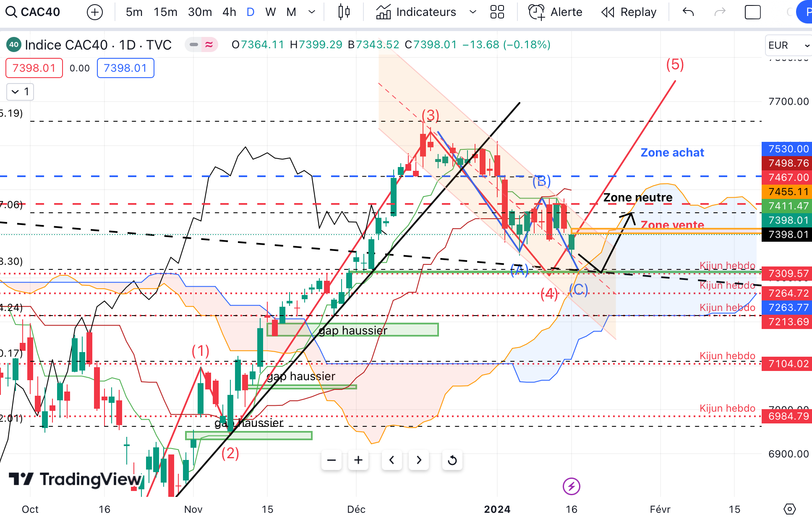
Task: Start bar Replay mode
Action: (x=629, y=12)
